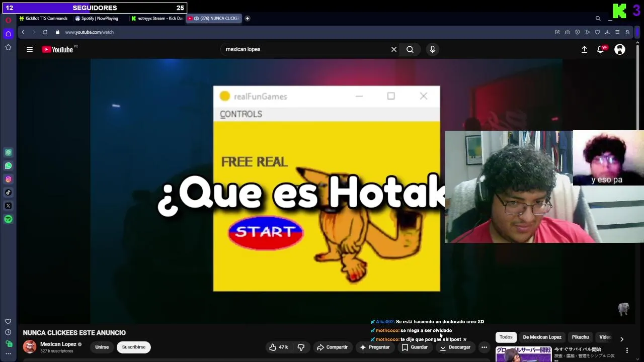The height and width of the screenshot is (362, 644).
Task: Open history clock icon in sidebar
Action: 8,332
